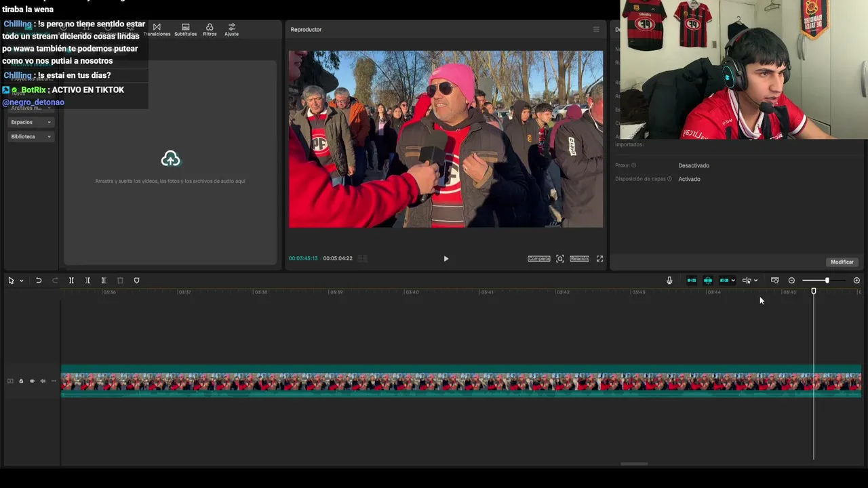Undo the last edit
This screenshot has height=488, width=868.
[39, 281]
